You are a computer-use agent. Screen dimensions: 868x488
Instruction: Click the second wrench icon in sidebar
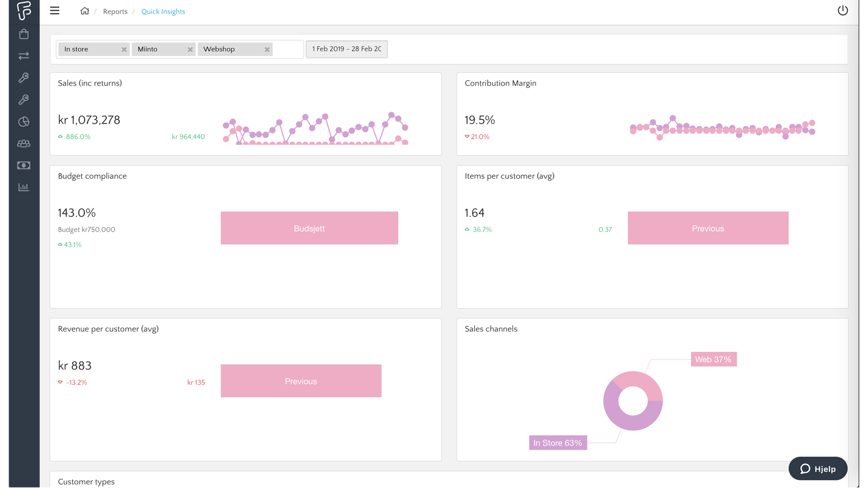point(23,99)
